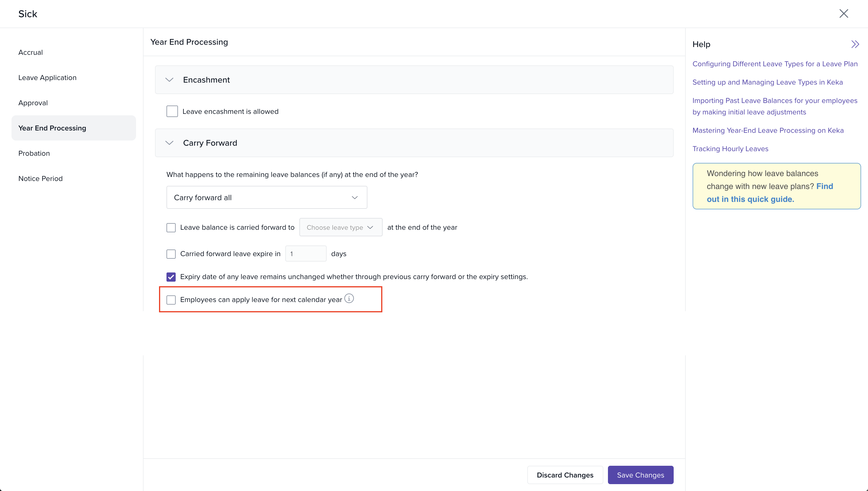This screenshot has width=868, height=491.
Task: Collapse the Carry Forward section chevron
Action: [x=169, y=143]
